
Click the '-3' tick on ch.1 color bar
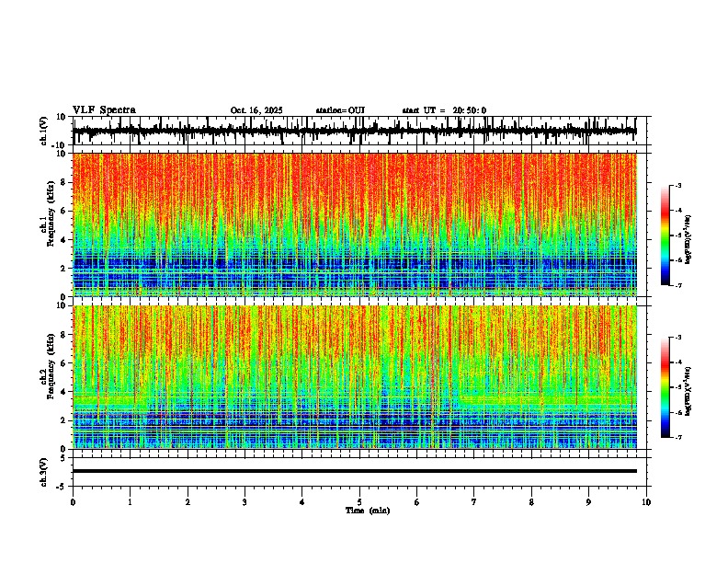[x=678, y=185]
